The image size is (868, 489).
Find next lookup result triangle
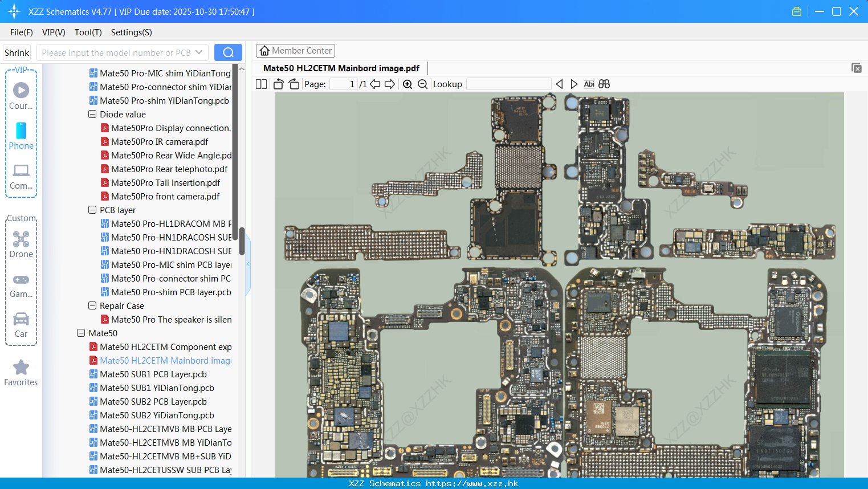(574, 84)
